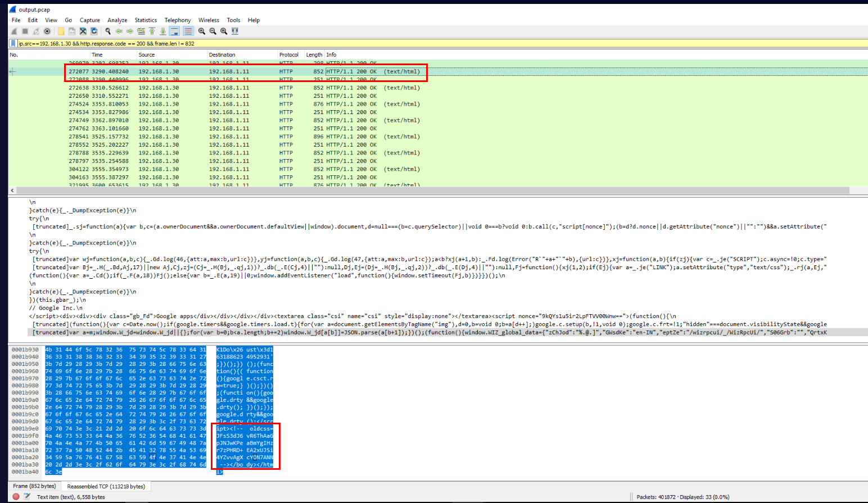Sort by the Protocol column header
The width and height of the screenshot is (868, 503).
click(x=291, y=55)
